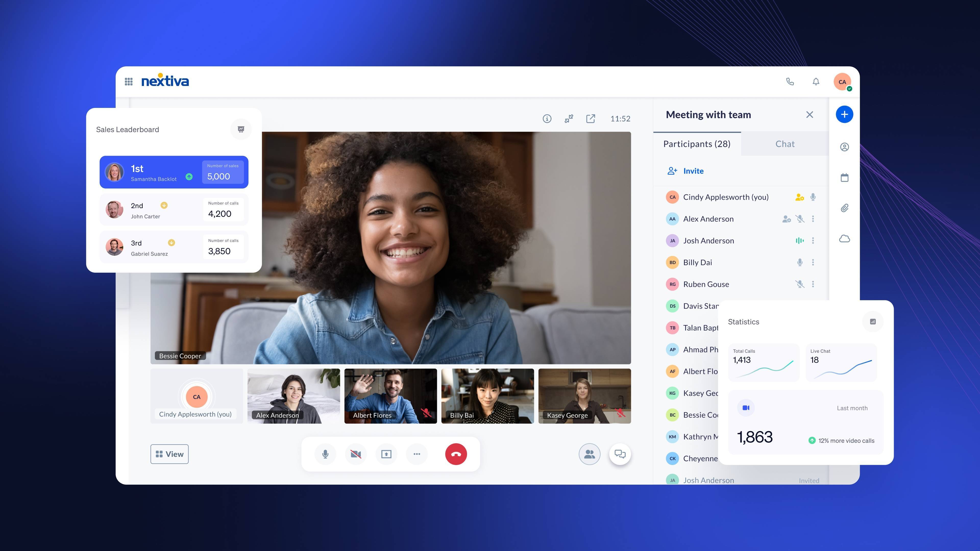This screenshot has height=551, width=980.
Task: Click the blue plus create button
Action: (x=844, y=114)
